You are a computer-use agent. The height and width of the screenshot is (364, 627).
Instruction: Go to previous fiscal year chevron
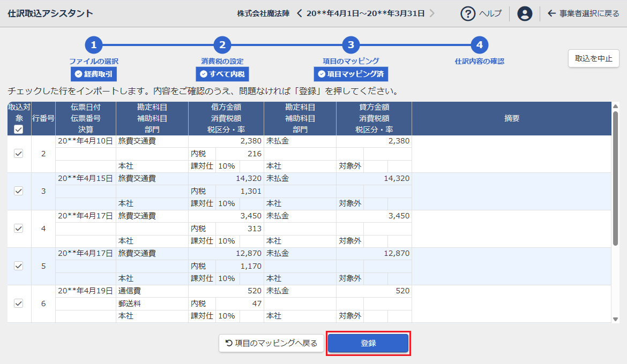tap(300, 13)
